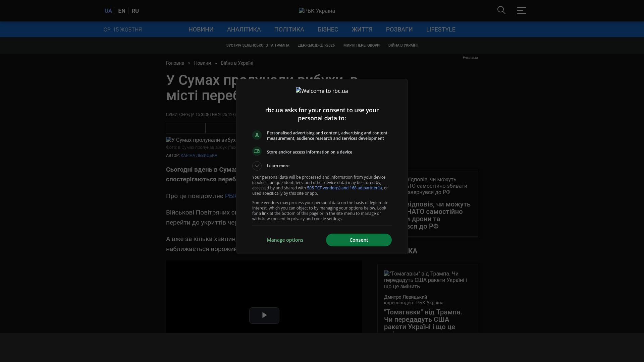Click Manage options button
644x362 pixels.
[285, 240]
